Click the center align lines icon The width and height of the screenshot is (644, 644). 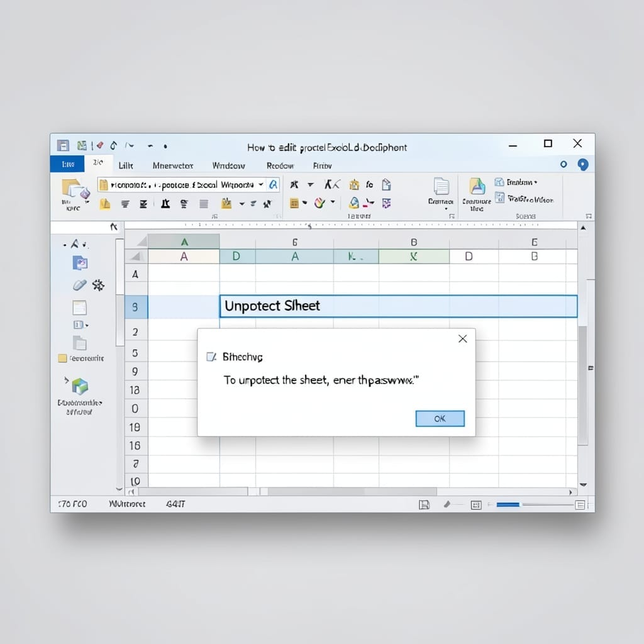pos(125,204)
